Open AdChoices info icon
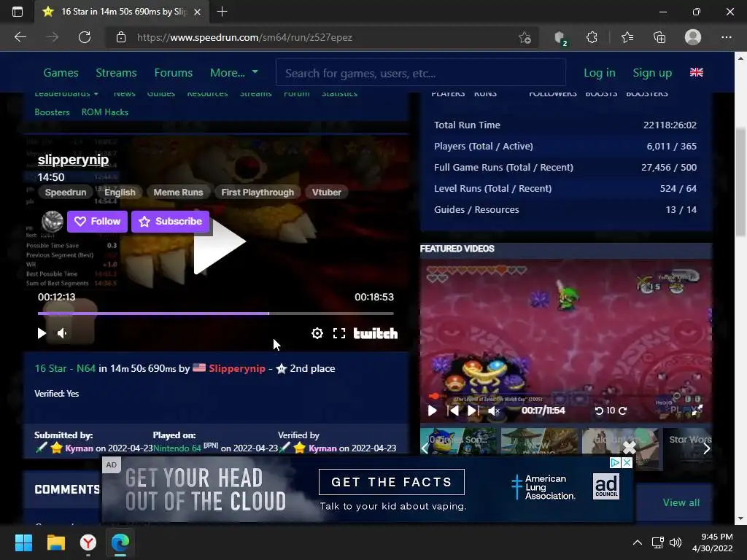747x560 pixels. [616, 462]
